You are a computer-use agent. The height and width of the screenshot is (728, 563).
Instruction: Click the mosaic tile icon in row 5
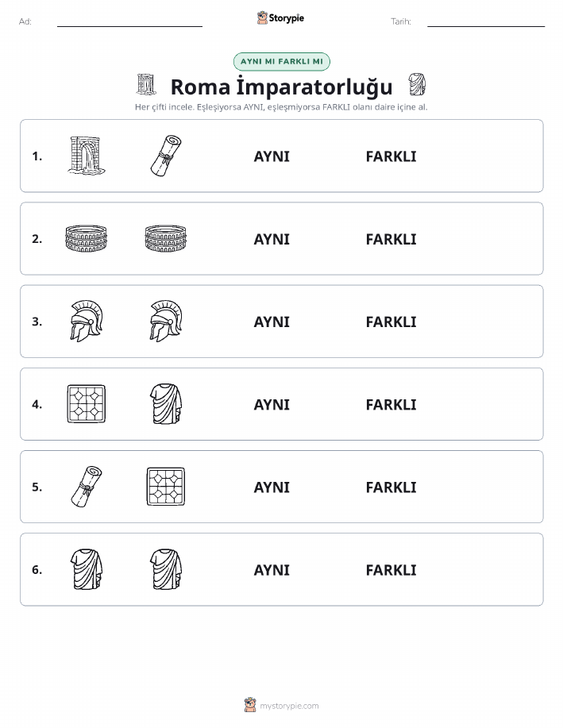(166, 487)
